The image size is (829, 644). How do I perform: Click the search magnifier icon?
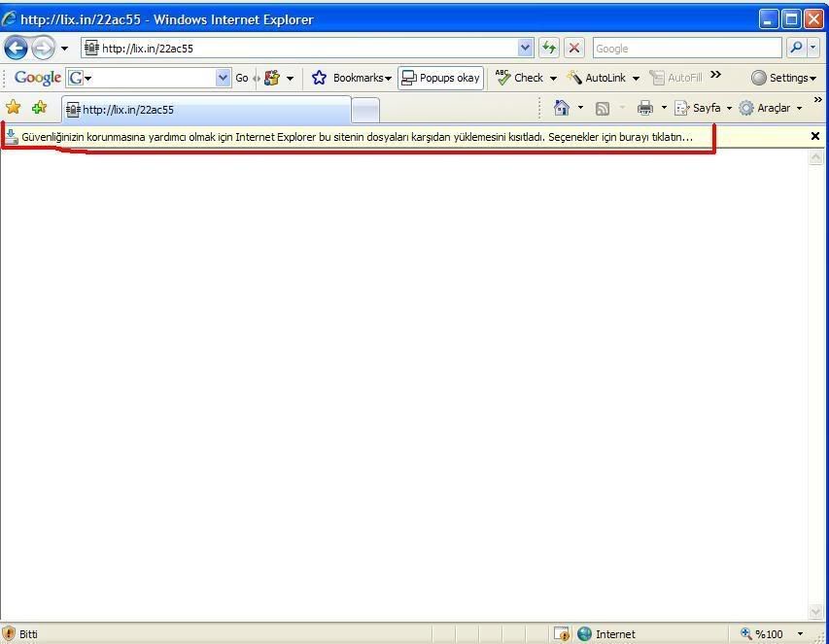coord(796,48)
